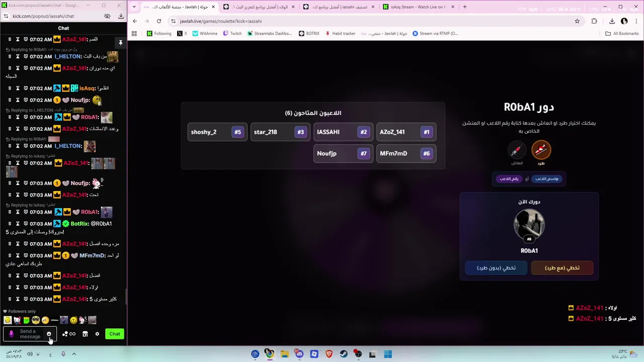The width and height of the screenshot is (644, 362).
Task: Open the WitAnime bookmark
Action: click(x=205, y=34)
